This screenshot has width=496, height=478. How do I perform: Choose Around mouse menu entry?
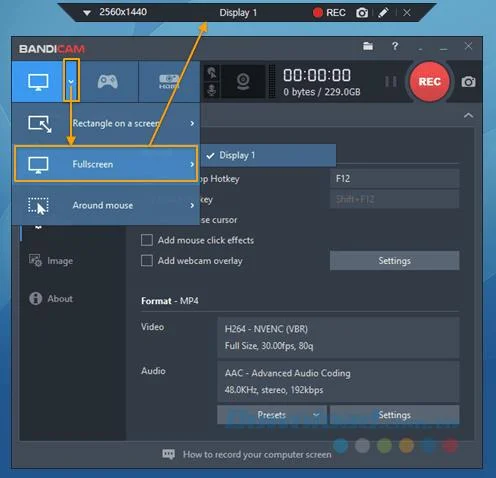click(x=106, y=205)
